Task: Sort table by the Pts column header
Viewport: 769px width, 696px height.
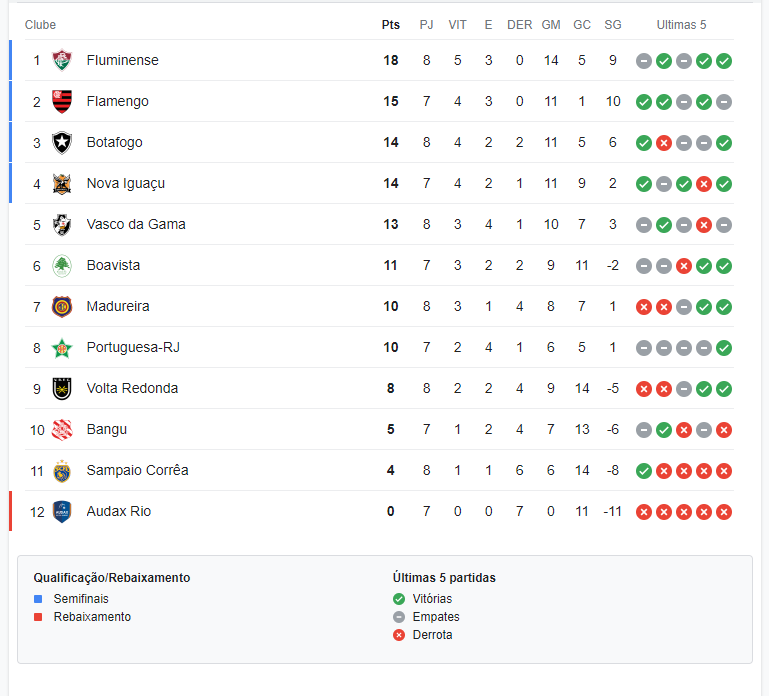Action: tap(391, 25)
